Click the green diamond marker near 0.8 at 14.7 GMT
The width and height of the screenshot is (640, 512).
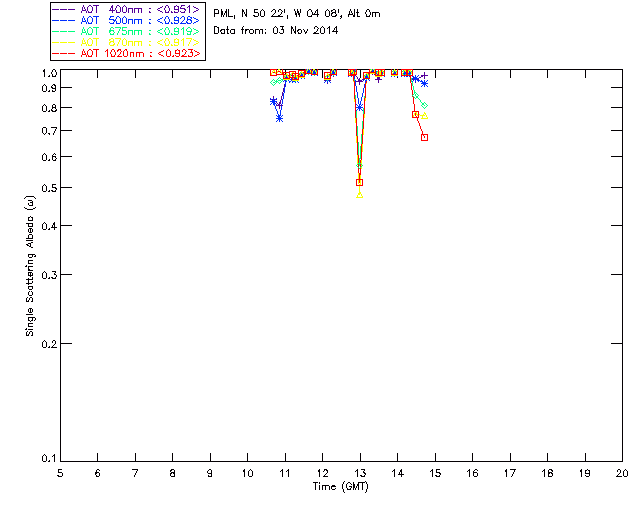(424, 106)
